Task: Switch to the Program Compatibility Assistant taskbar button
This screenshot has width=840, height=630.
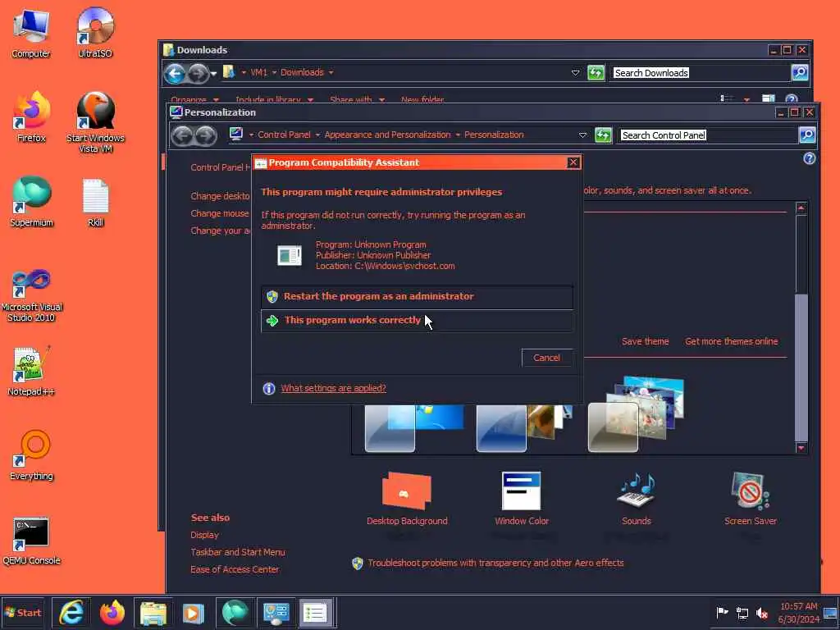Action: click(x=316, y=613)
